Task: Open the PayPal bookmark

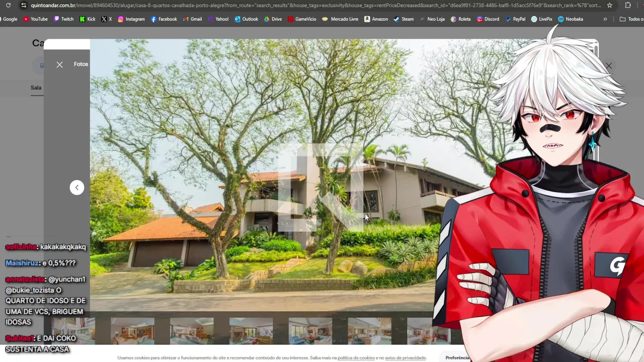Action: coord(515,19)
